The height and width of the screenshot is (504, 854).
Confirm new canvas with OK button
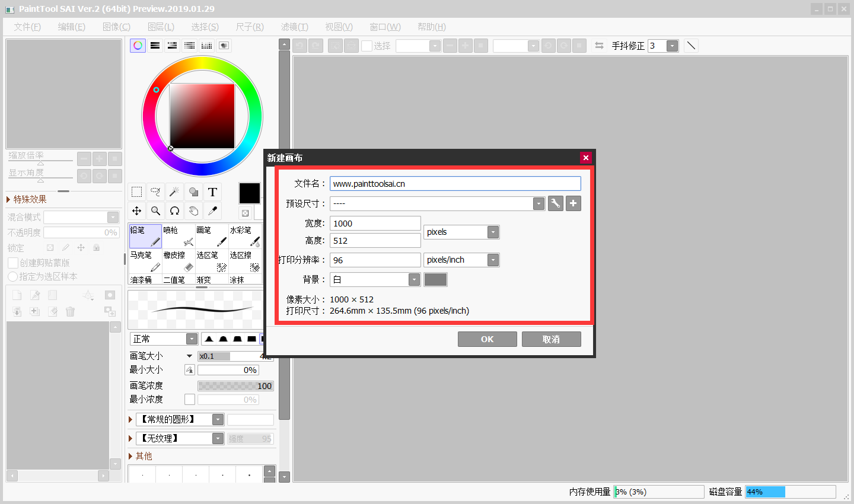487,339
